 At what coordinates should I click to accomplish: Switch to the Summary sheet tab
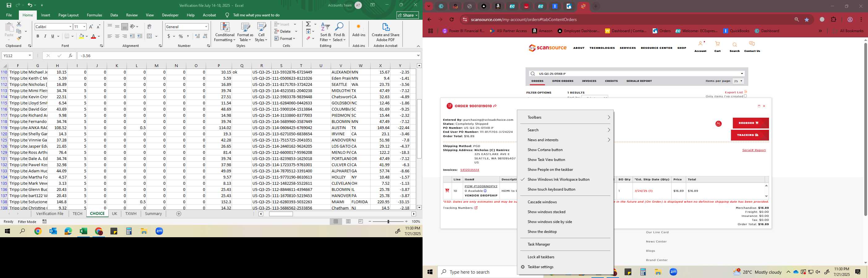pos(153,214)
